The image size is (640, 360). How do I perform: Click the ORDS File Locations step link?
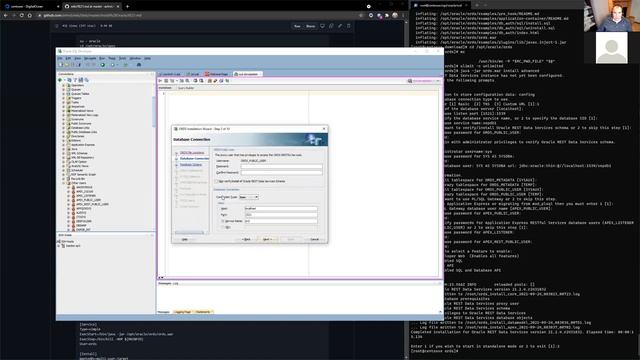(x=192, y=153)
